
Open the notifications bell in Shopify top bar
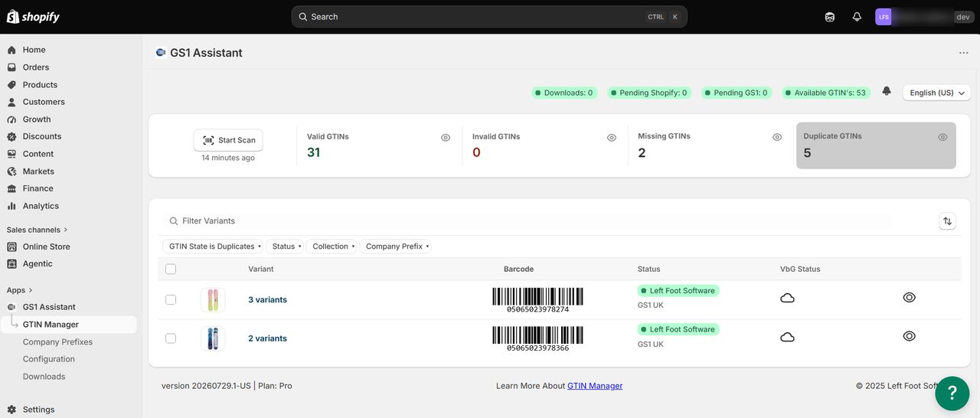(x=857, y=17)
